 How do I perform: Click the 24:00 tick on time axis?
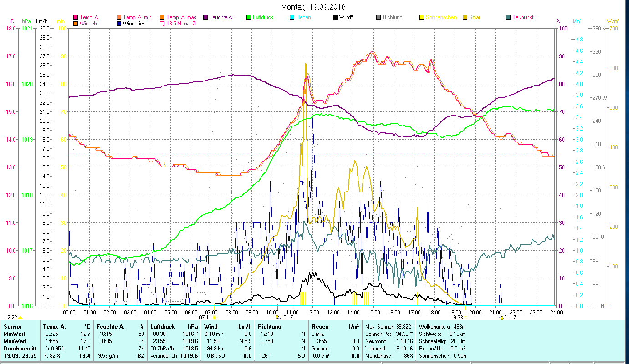(x=556, y=312)
